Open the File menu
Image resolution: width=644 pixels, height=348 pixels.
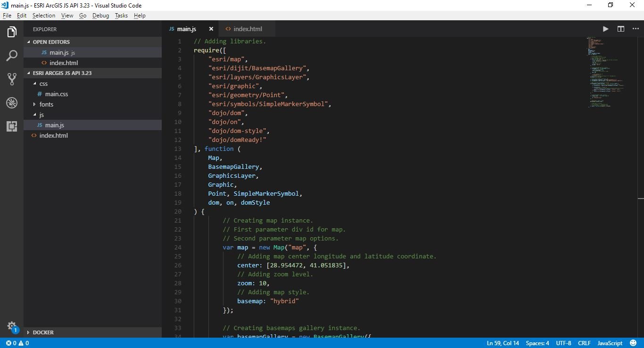point(7,16)
